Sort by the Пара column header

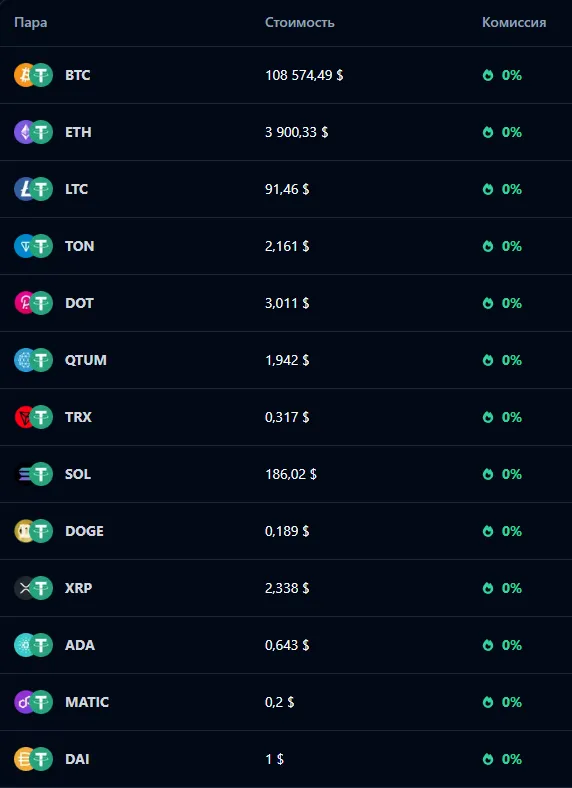(x=31, y=23)
